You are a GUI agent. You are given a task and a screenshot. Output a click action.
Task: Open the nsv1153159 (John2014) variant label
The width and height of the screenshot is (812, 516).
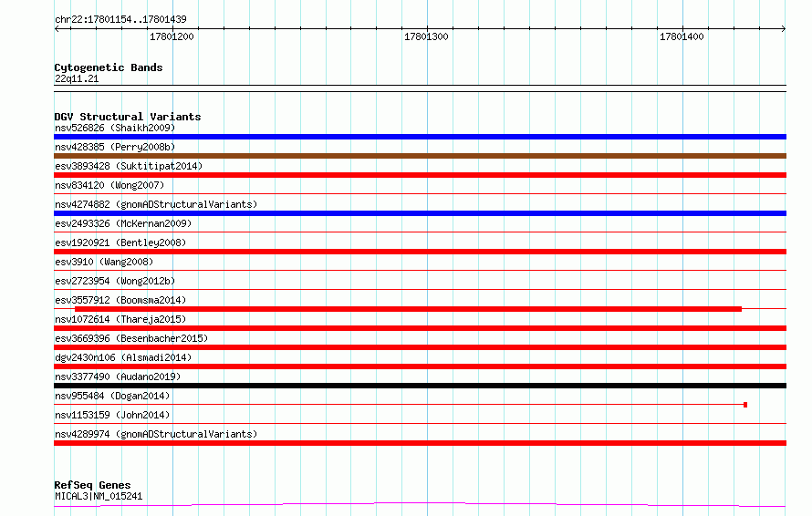pyautogui.click(x=112, y=415)
